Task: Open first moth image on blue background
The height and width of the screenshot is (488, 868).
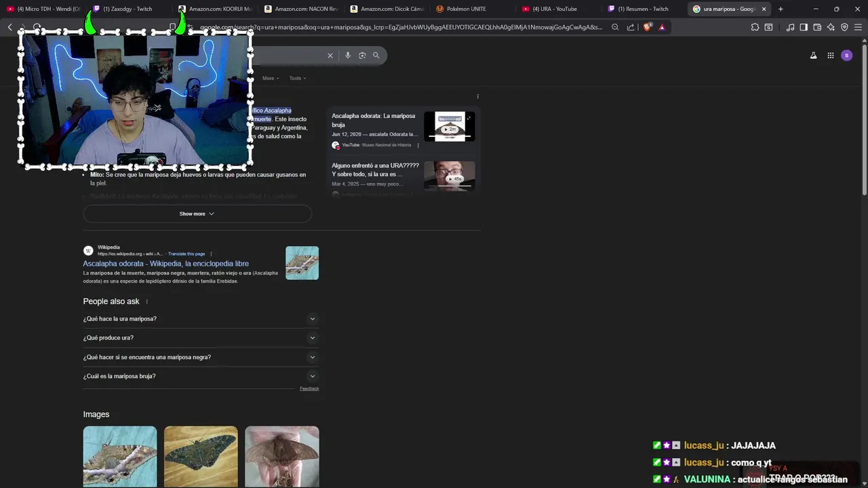Action: tap(120, 456)
